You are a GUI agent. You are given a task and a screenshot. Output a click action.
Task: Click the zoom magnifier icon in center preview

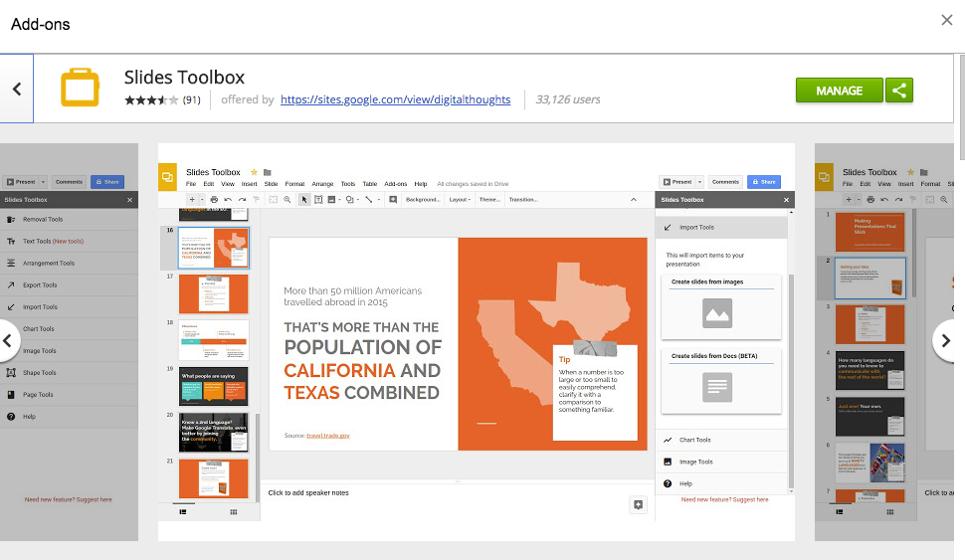point(287,199)
